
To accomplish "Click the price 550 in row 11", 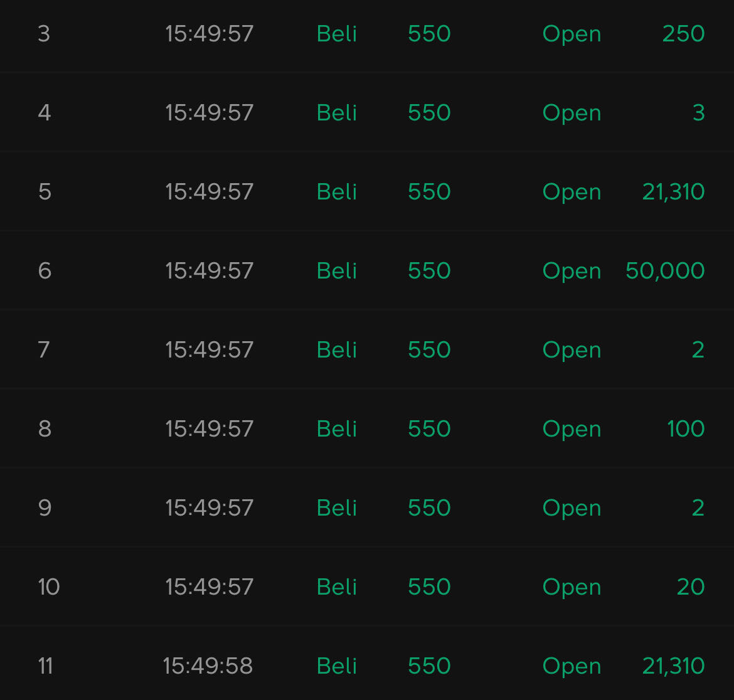I will point(429,666).
